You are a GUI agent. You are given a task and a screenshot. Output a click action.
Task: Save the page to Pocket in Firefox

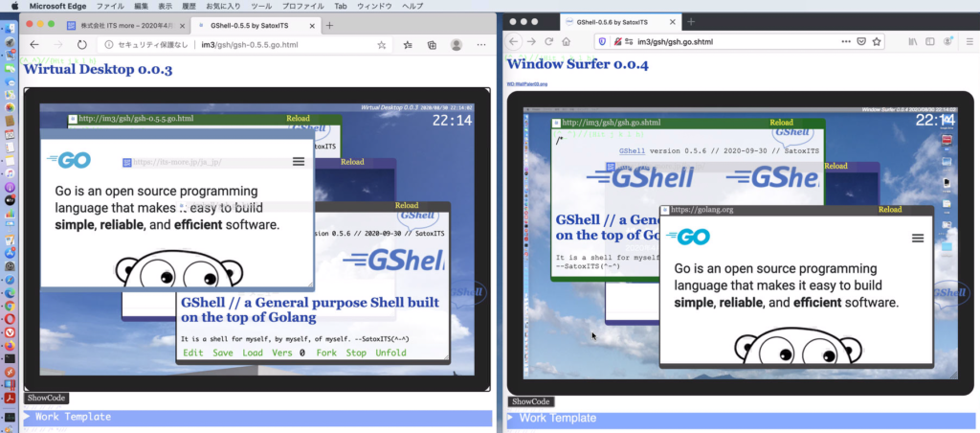pyautogui.click(x=860, y=41)
